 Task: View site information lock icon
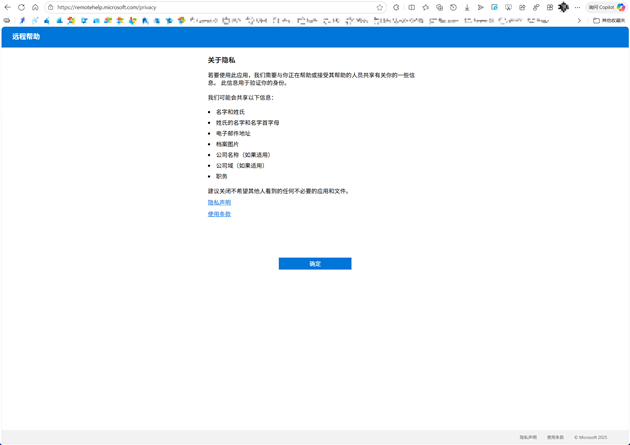pos(51,7)
